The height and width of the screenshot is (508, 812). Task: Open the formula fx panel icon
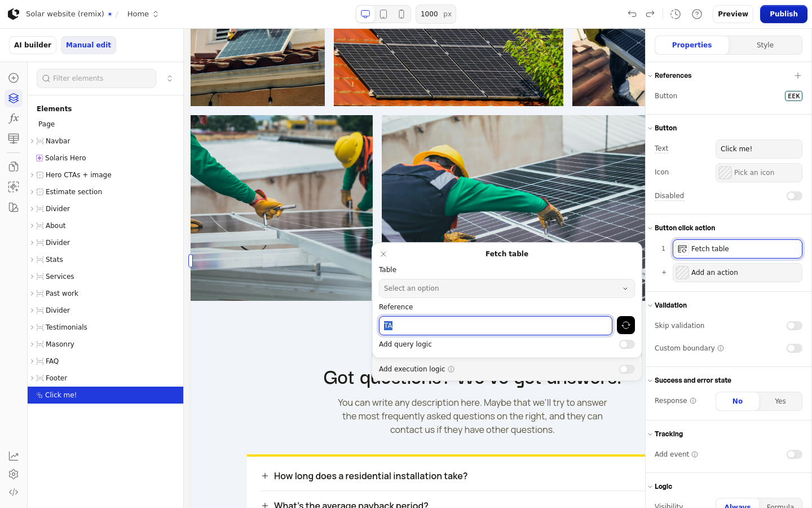[x=14, y=119]
